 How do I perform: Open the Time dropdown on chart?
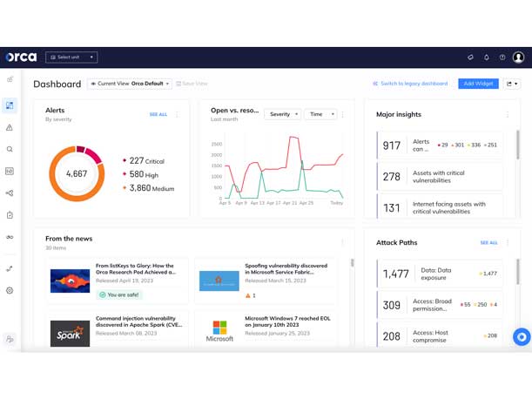320,114
